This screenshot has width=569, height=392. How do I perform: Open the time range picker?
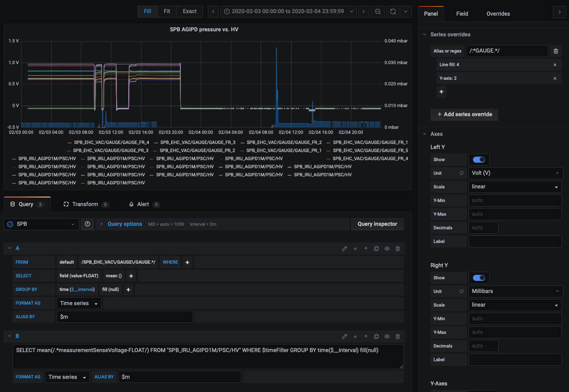pos(289,11)
